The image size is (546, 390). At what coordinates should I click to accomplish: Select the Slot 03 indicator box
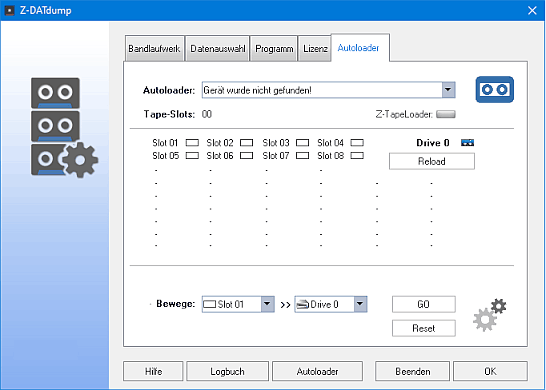coord(302,143)
